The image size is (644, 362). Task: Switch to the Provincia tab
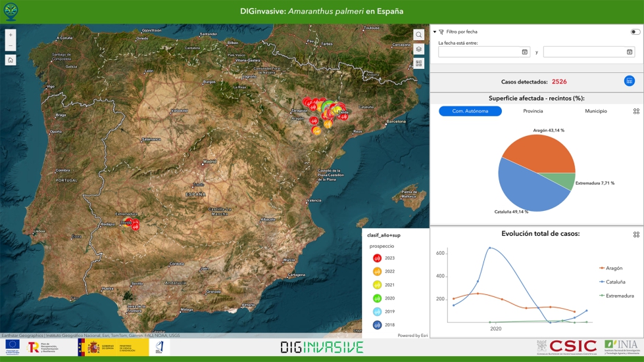(533, 112)
